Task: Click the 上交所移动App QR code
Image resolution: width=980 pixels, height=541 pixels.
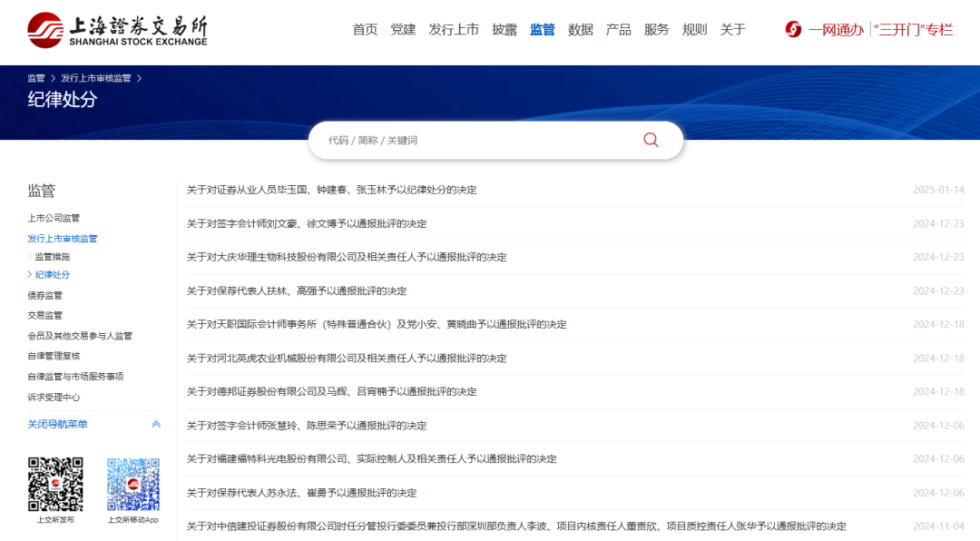Action: point(132,484)
